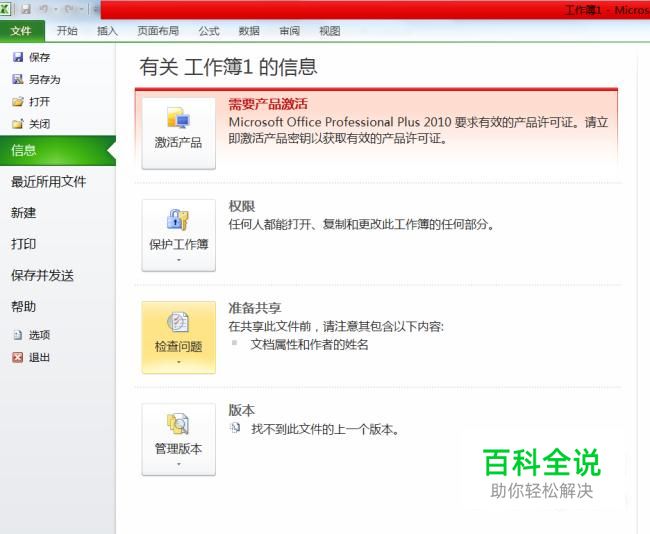Click the icon beside 另存为
Image resolution: width=650 pixels, height=534 pixels.
tap(18, 79)
